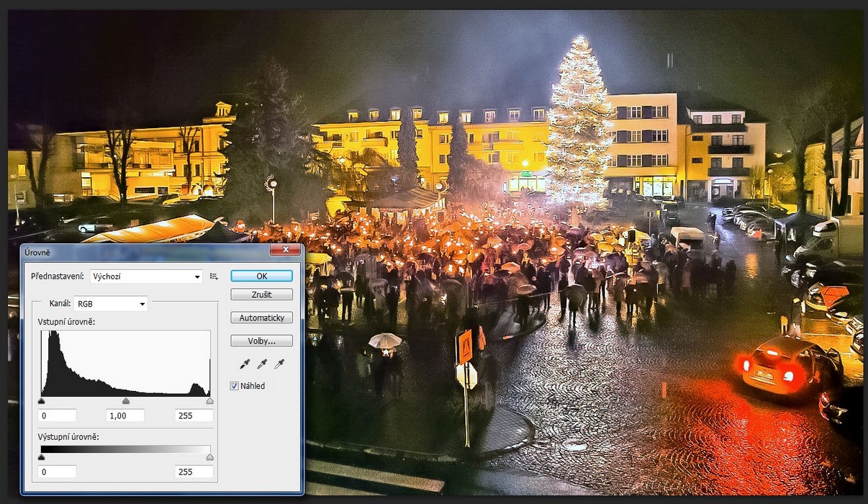Viewport: 868px width, 504px height.
Task: Toggle the Náhled preview checkbox
Action: 235,386
